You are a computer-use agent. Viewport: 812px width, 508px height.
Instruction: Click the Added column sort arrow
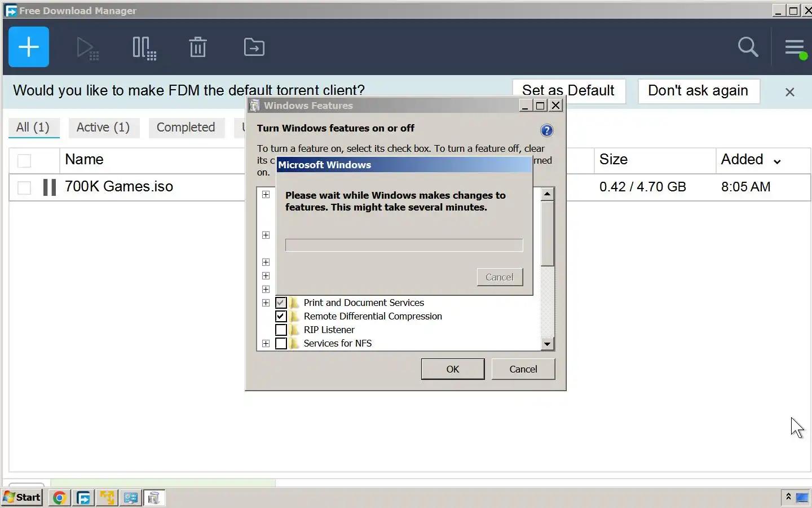777,162
